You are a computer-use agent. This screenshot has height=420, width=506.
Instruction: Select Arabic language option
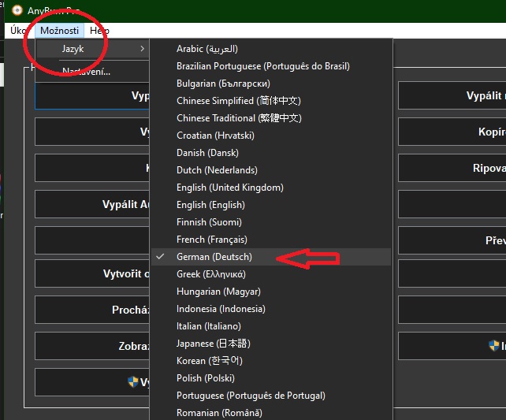coord(206,49)
